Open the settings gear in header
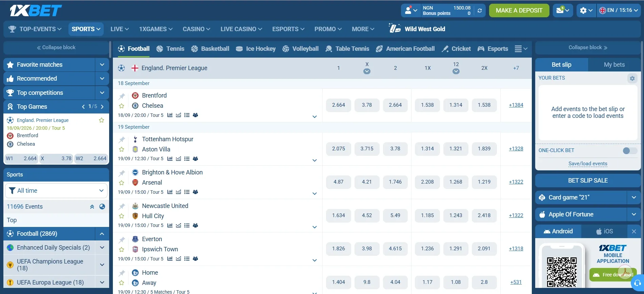Screen dimensions: 644x294 (x=586, y=10)
